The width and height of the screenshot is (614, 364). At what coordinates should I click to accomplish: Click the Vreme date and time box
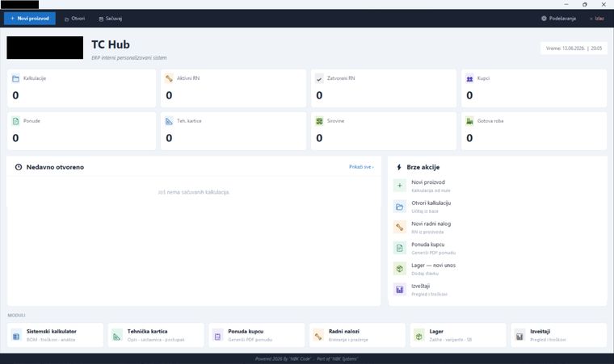click(574, 48)
